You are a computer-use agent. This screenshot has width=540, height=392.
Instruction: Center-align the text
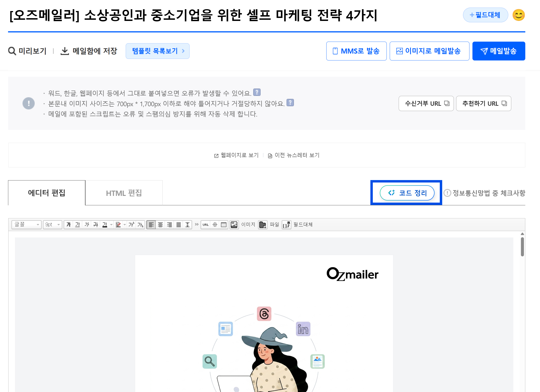click(x=160, y=224)
